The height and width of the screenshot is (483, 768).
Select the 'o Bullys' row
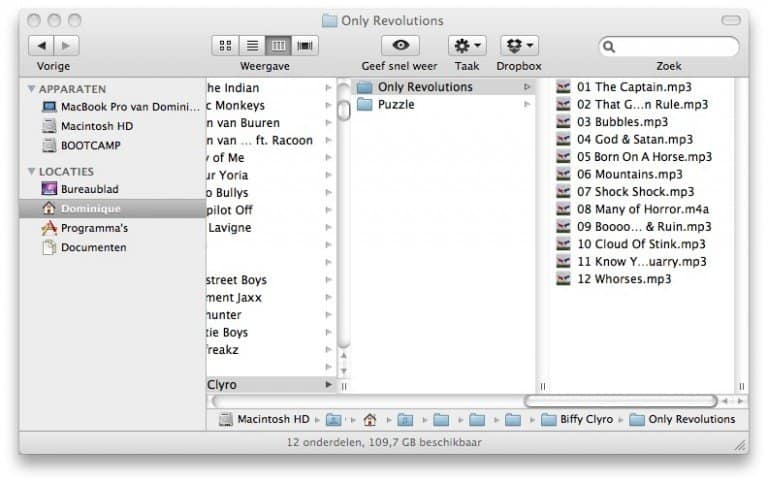click(271, 193)
